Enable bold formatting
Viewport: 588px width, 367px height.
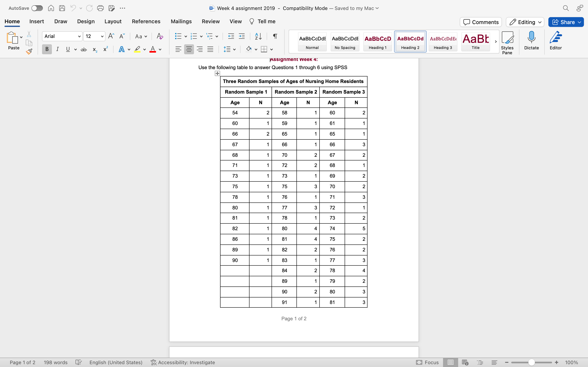[x=47, y=49]
